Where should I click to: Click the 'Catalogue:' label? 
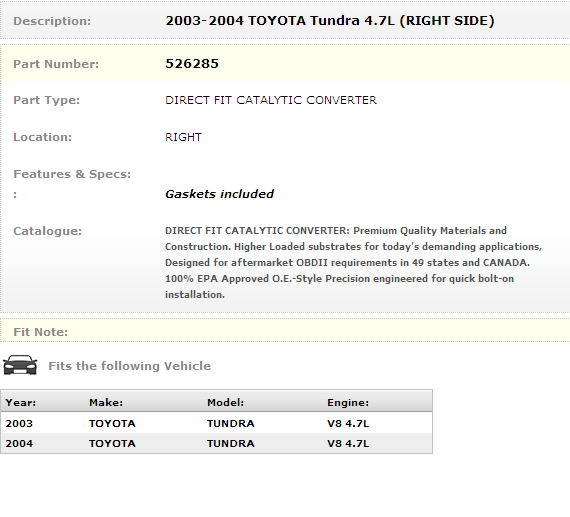(48, 231)
